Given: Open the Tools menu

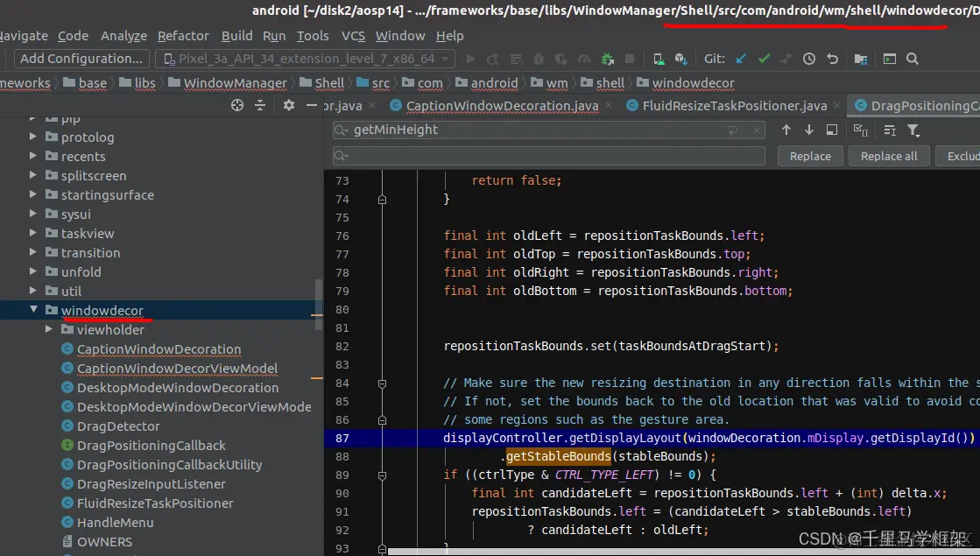Looking at the screenshot, I should [x=313, y=36].
